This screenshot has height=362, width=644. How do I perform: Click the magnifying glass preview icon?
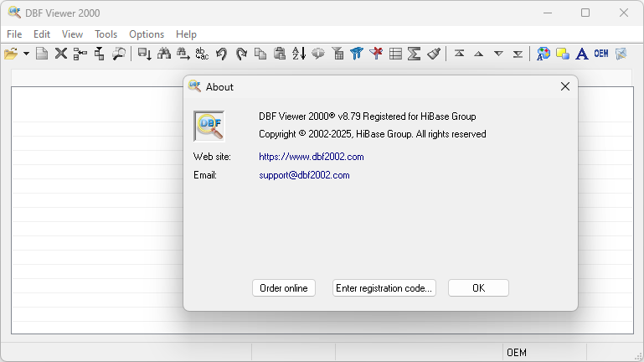pos(119,54)
